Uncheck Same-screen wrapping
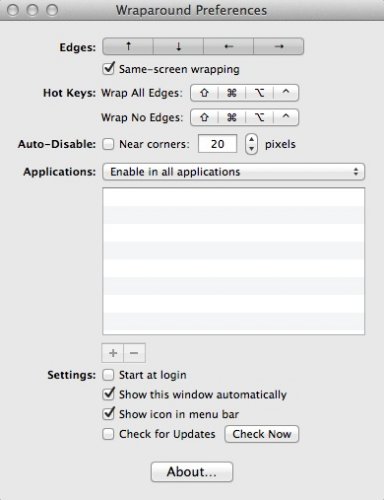Image resolution: width=384 pixels, height=500 pixels. click(x=108, y=69)
